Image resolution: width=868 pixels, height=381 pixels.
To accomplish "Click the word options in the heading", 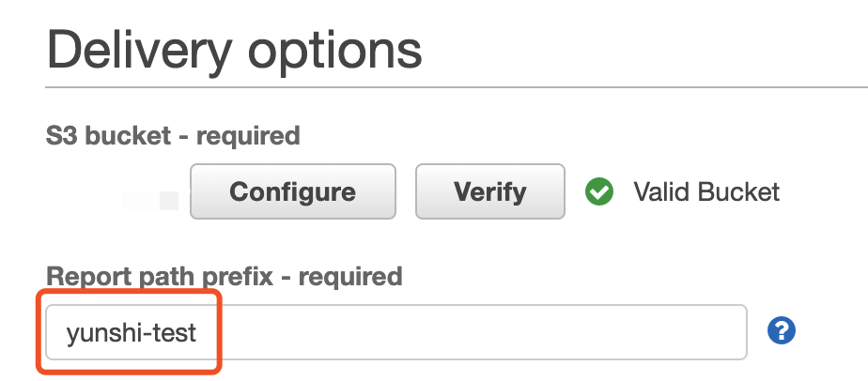I will (335, 53).
